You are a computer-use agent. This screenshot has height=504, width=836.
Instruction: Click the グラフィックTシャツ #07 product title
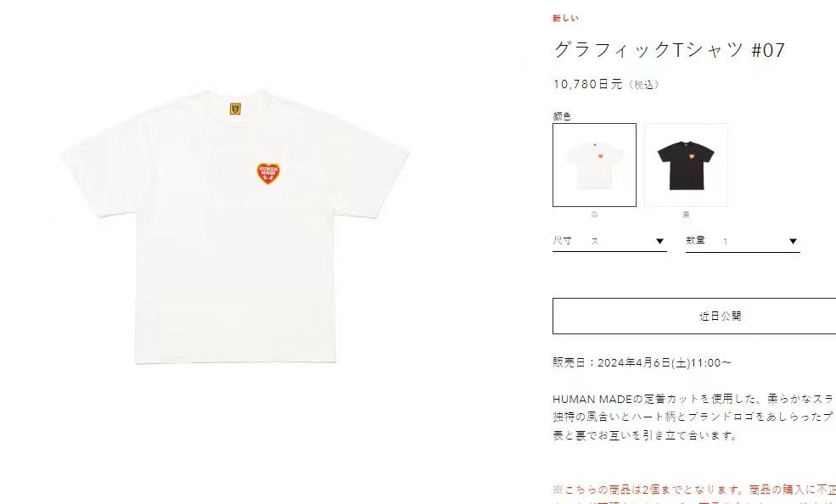[669, 50]
